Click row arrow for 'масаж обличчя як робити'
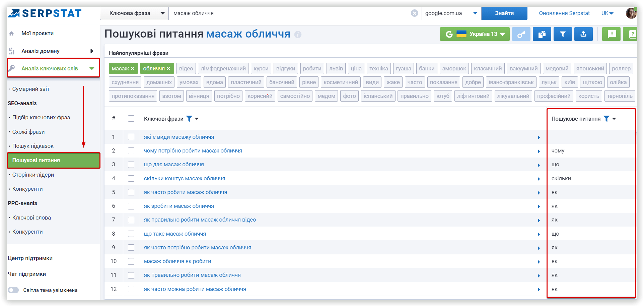Image resolution: width=644 pixels, height=307 pixels. [539, 262]
